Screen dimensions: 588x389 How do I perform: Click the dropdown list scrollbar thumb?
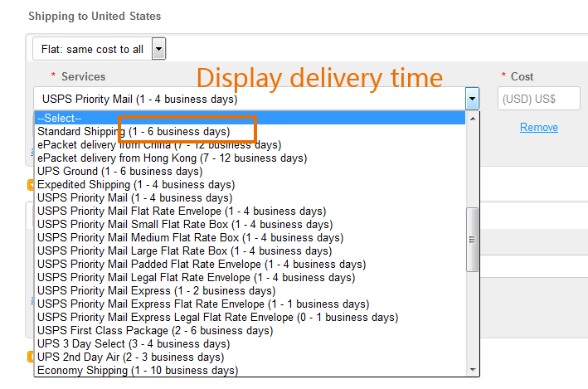coord(473,240)
